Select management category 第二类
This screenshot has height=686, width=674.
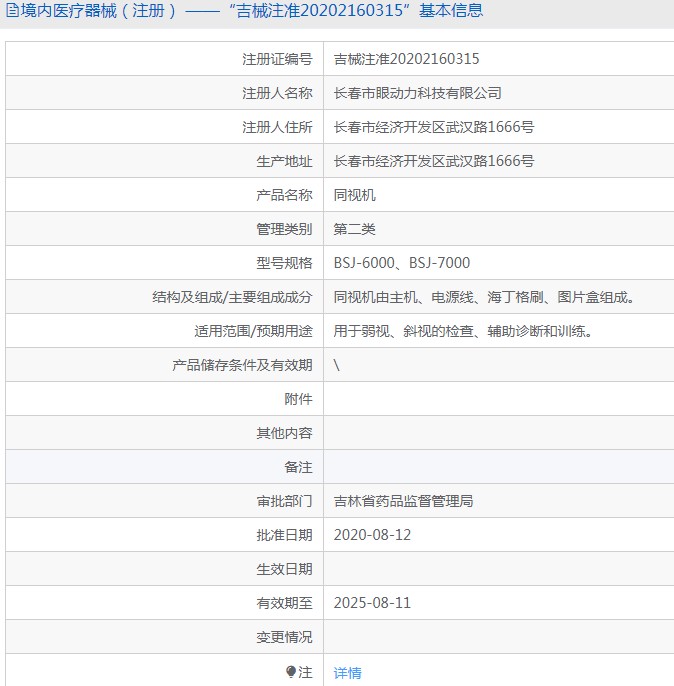[354, 229]
